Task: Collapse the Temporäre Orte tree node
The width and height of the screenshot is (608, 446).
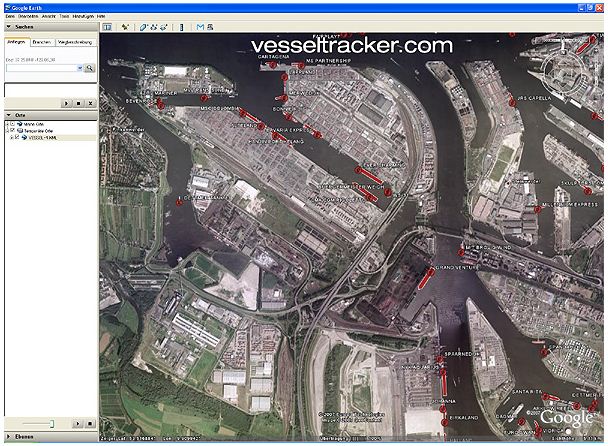Action: pos(7,131)
